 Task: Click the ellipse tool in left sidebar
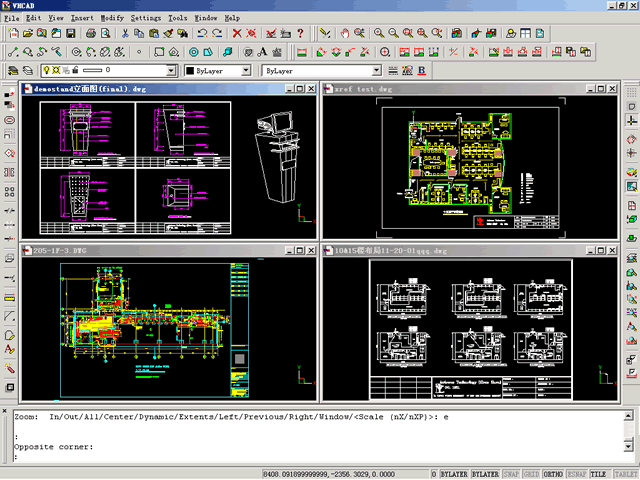pos(10,120)
